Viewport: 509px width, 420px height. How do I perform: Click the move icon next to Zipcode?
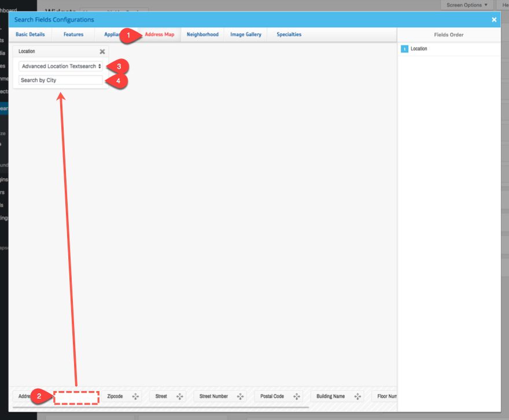click(135, 396)
